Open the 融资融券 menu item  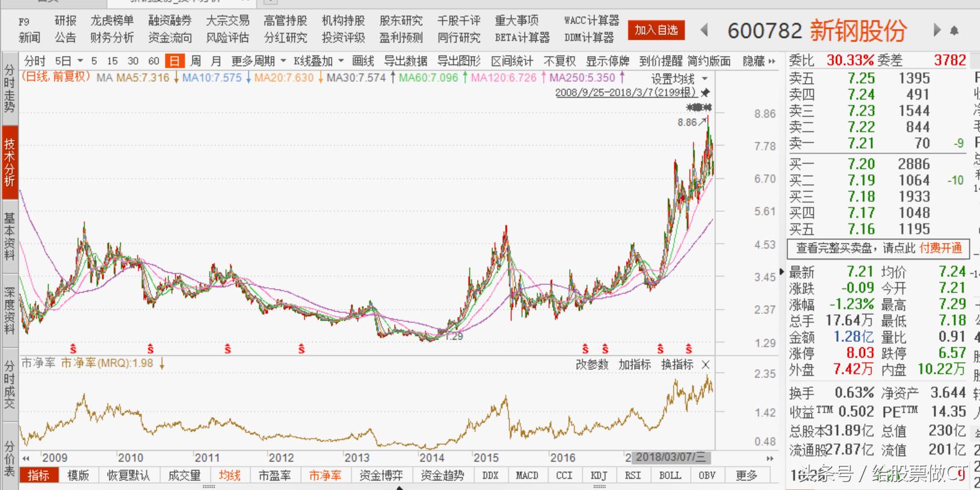coord(170,21)
